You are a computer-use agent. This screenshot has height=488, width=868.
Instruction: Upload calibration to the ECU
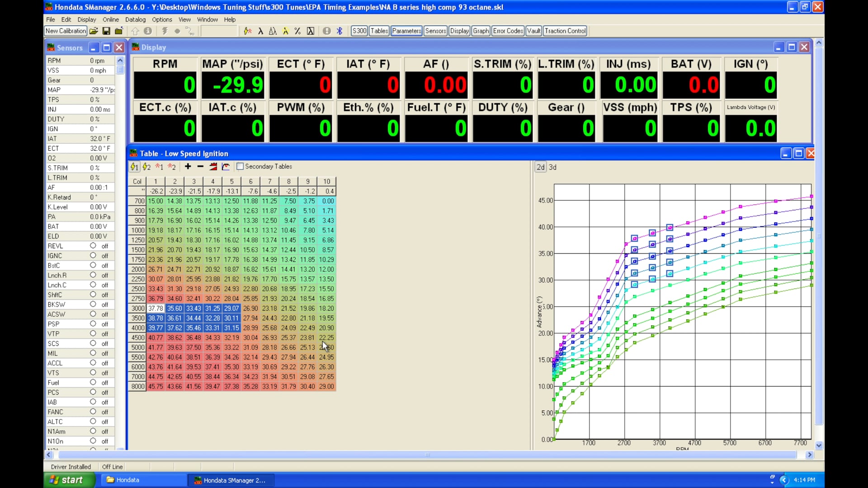click(135, 31)
